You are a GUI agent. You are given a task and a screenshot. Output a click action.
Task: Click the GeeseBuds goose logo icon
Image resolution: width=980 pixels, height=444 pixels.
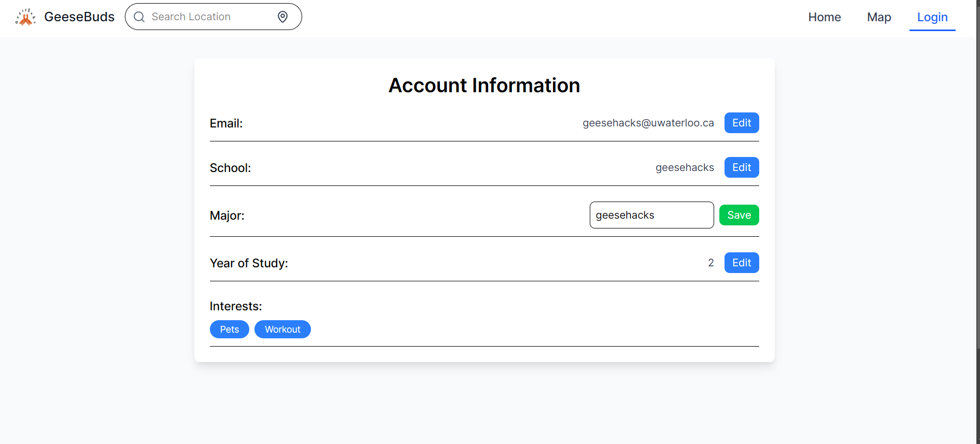[25, 17]
